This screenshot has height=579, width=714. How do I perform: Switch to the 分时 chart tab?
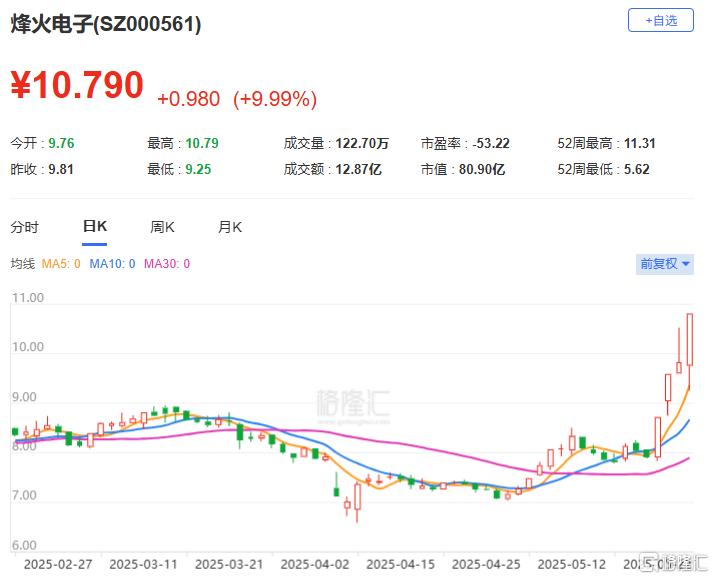(25, 227)
